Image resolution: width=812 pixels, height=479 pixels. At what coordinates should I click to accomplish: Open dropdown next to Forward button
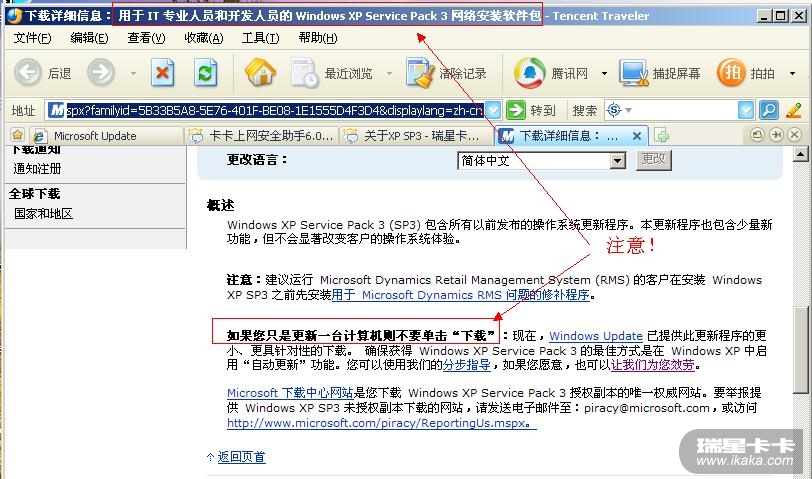tap(133, 74)
